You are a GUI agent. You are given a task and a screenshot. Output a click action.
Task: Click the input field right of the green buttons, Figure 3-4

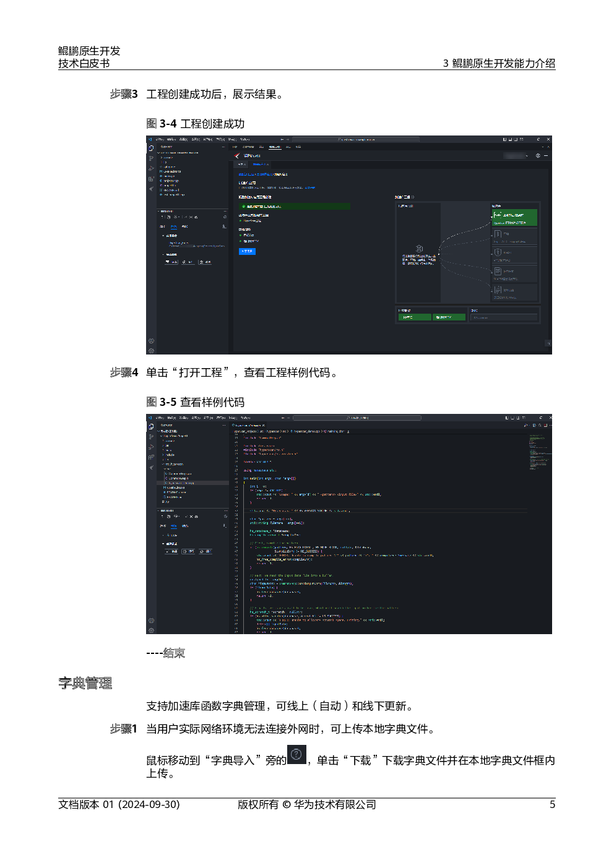(504, 317)
